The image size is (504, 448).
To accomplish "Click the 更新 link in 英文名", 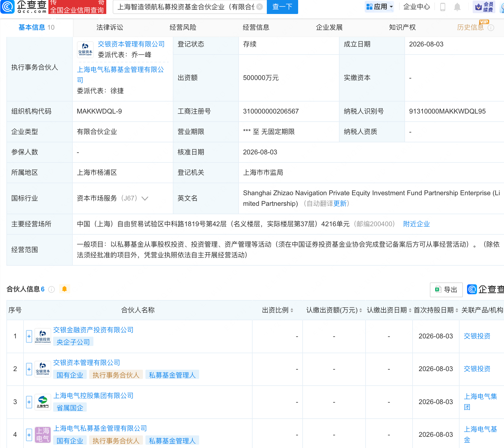I will pos(340,204).
